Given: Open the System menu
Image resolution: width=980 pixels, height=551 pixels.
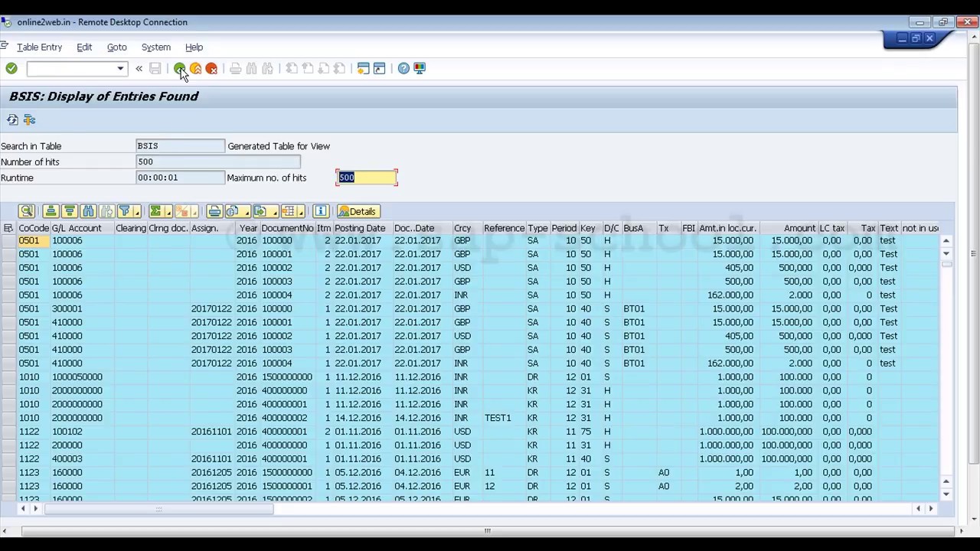Looking at the screenshot, I should point(155,47).
